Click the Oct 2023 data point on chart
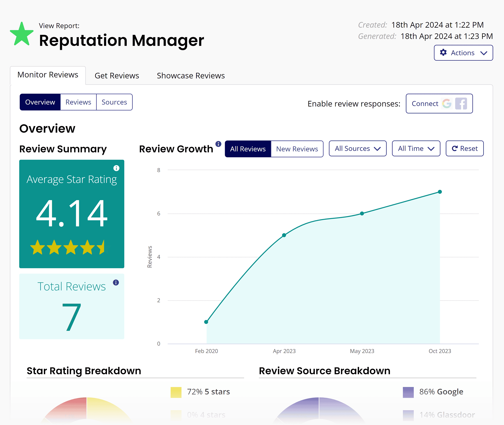The height and width of the screenshot is (425, 504). pyautogui.click(x=440, y=191)
